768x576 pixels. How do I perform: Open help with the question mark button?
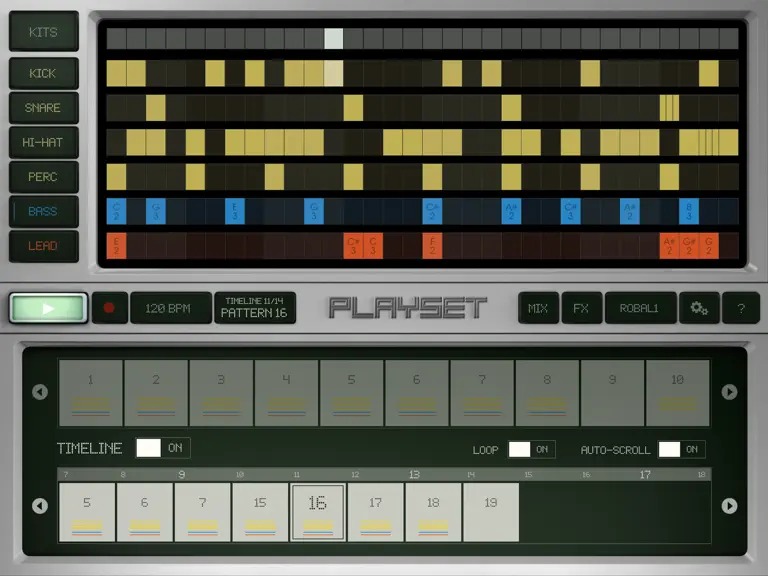tap(741, 308)
